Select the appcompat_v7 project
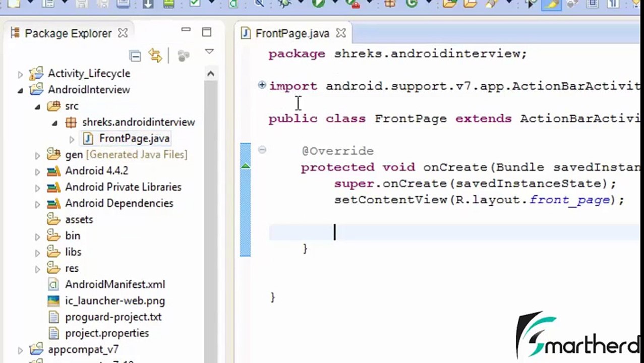 tap(83, 349)
